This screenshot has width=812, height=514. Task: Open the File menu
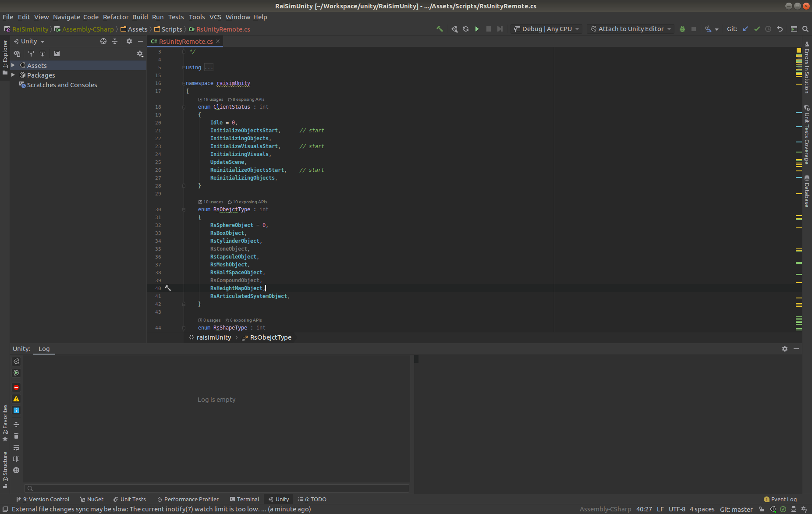8,17
